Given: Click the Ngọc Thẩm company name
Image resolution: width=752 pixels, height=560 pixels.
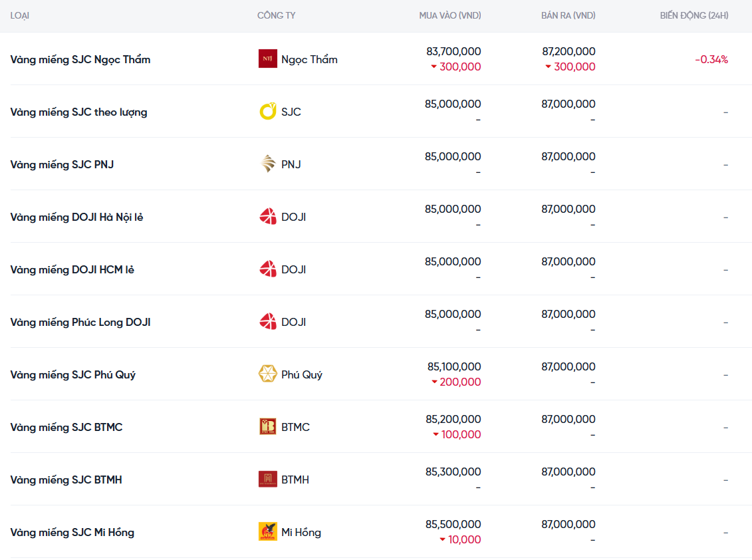Looking at the screenshot, I should point(309,59).
